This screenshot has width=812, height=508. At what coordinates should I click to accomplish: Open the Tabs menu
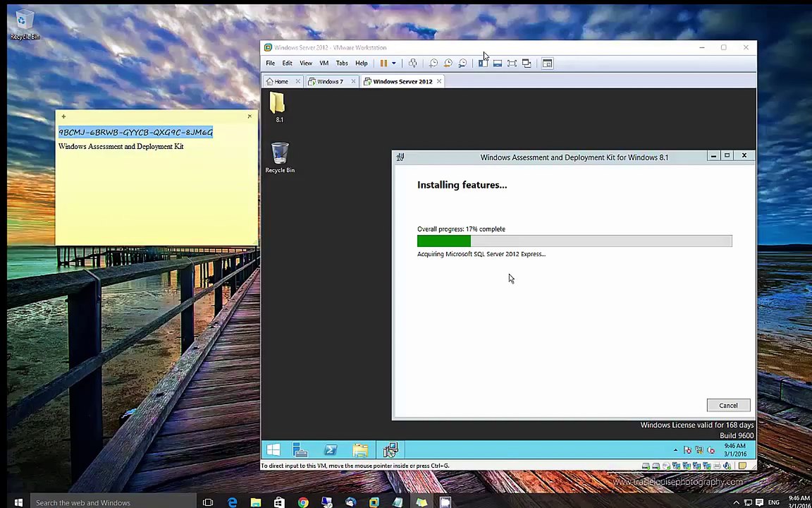(342, 64)
